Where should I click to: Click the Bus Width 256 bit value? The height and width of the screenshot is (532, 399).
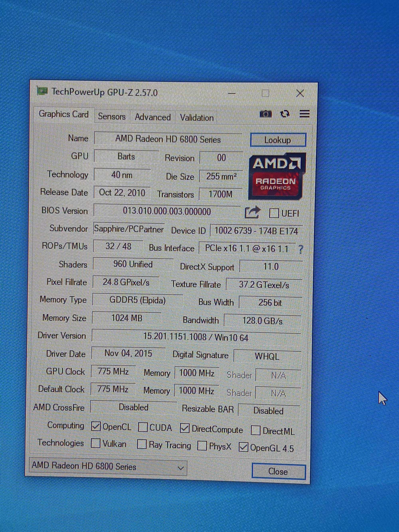pos(270,303)
